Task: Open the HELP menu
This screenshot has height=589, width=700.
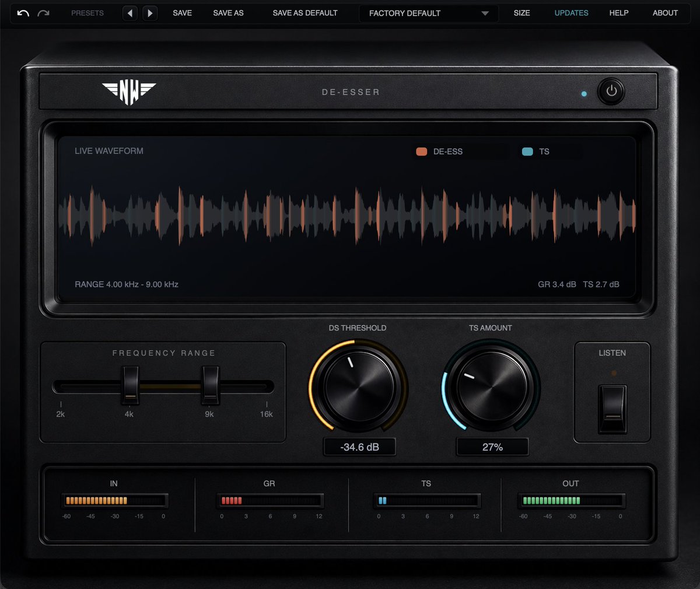Action: [x=619, y=13]
